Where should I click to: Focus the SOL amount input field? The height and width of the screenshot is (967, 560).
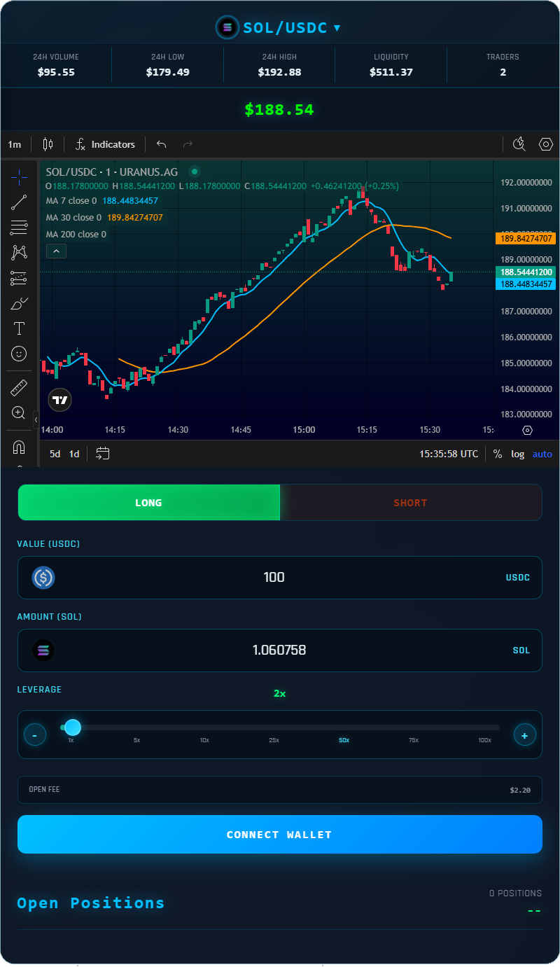tap(280, 651)
